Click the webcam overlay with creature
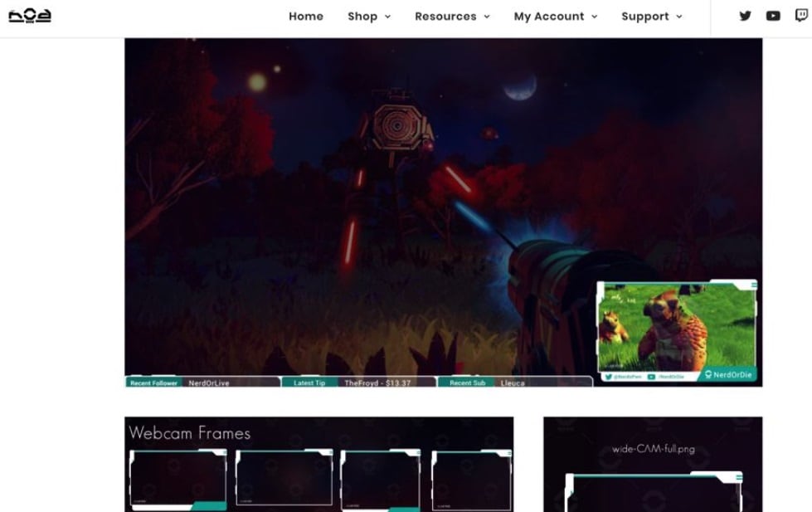 click(677, 331)
